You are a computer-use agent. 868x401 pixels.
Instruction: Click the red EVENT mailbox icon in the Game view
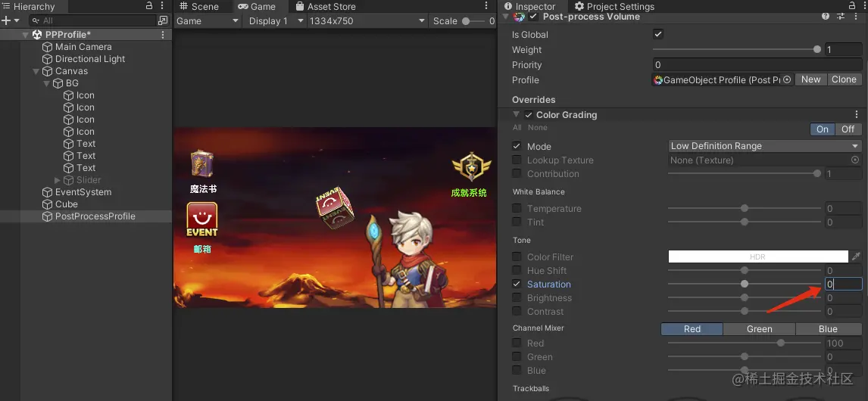(x=202, y=219)
